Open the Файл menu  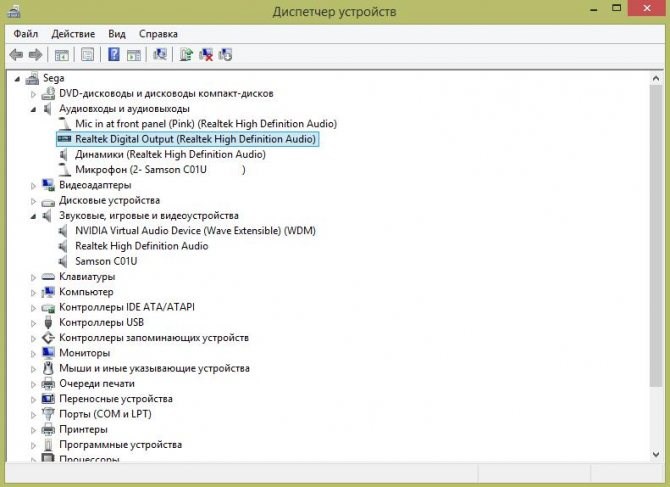[26, 34]
